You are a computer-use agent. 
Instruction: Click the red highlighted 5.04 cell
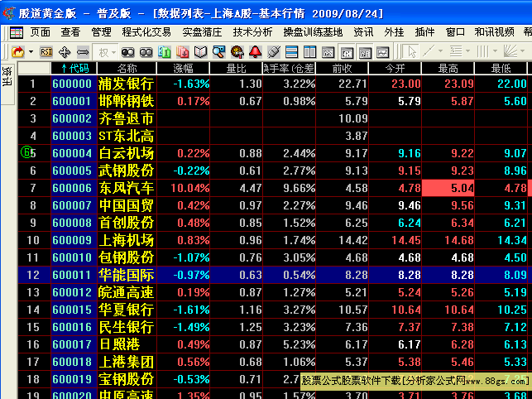click(x=448, y=188)
